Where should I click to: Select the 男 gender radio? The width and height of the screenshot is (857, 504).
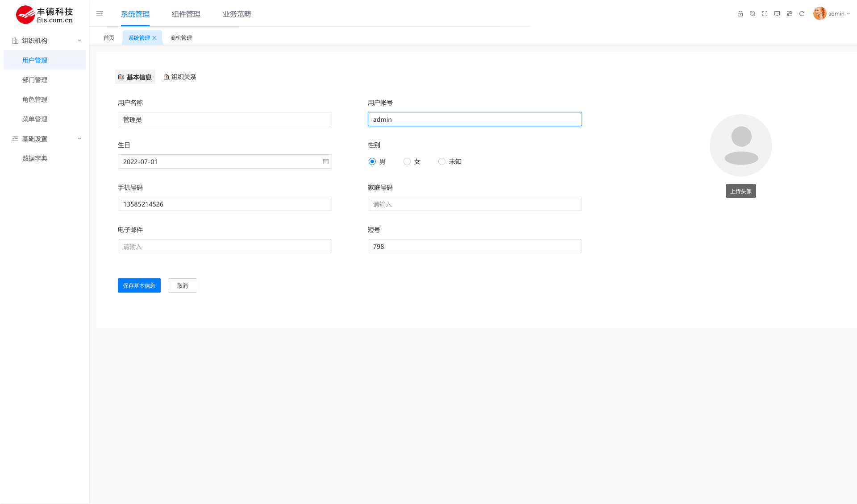pyautogui.click(x=372, y=161)
